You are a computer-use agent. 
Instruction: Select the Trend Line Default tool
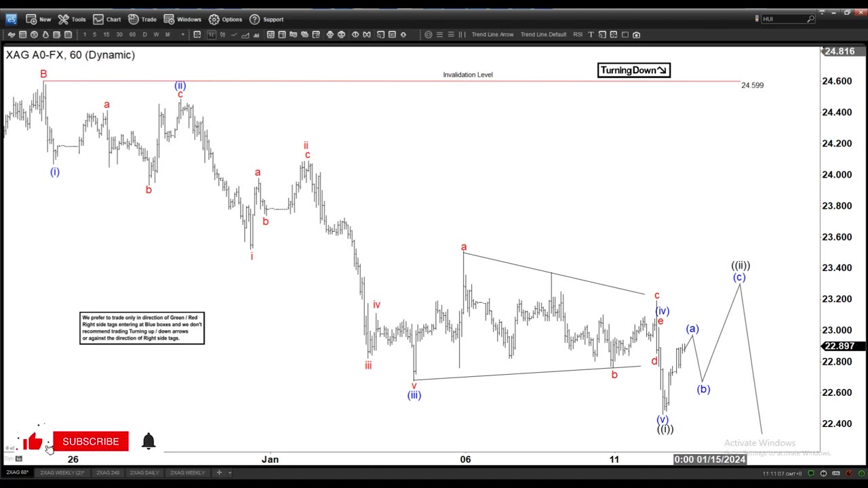(543, 35)
